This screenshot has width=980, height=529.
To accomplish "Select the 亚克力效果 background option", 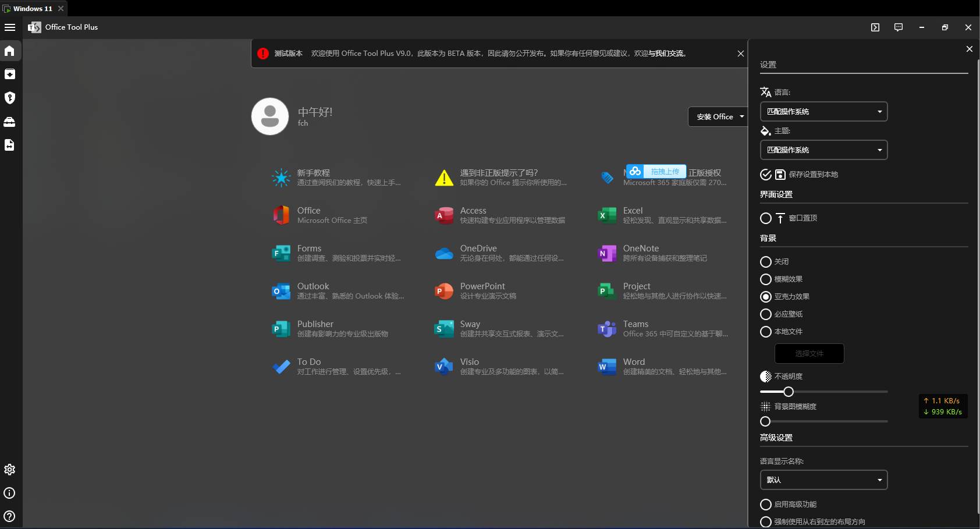I will 766,297.
